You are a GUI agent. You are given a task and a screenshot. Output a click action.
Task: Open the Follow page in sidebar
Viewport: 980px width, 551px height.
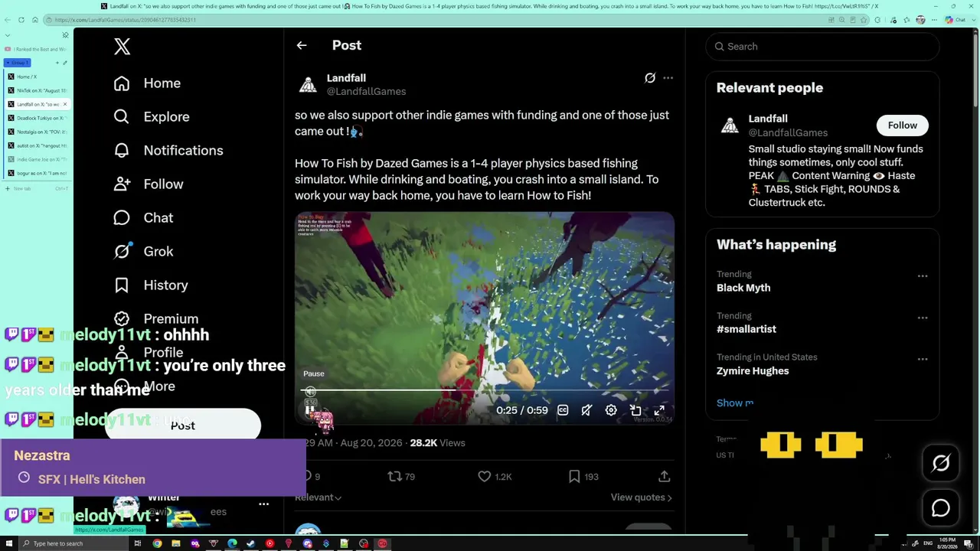(148, 184)
